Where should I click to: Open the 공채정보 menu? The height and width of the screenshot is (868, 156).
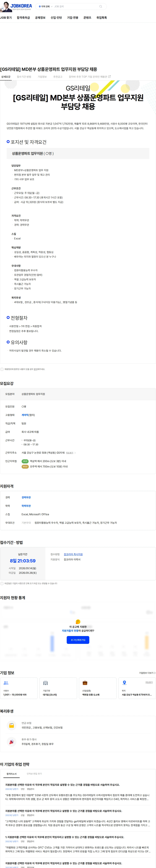tap(40, 18)
